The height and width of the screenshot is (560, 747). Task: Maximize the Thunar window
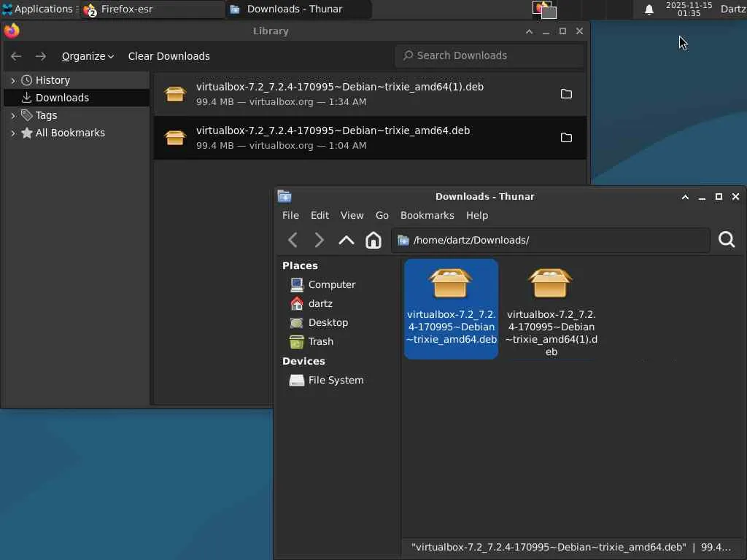[x=719, y=197]
